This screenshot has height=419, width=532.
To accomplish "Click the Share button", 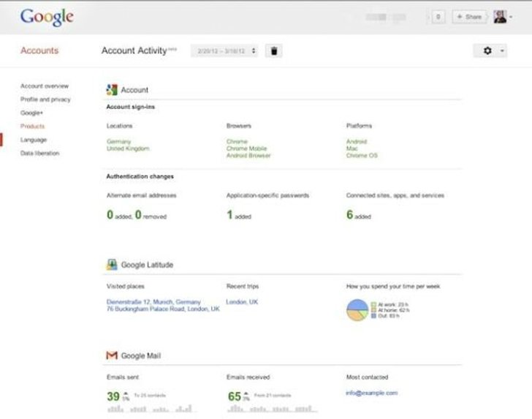I will [x=469, y=17].
